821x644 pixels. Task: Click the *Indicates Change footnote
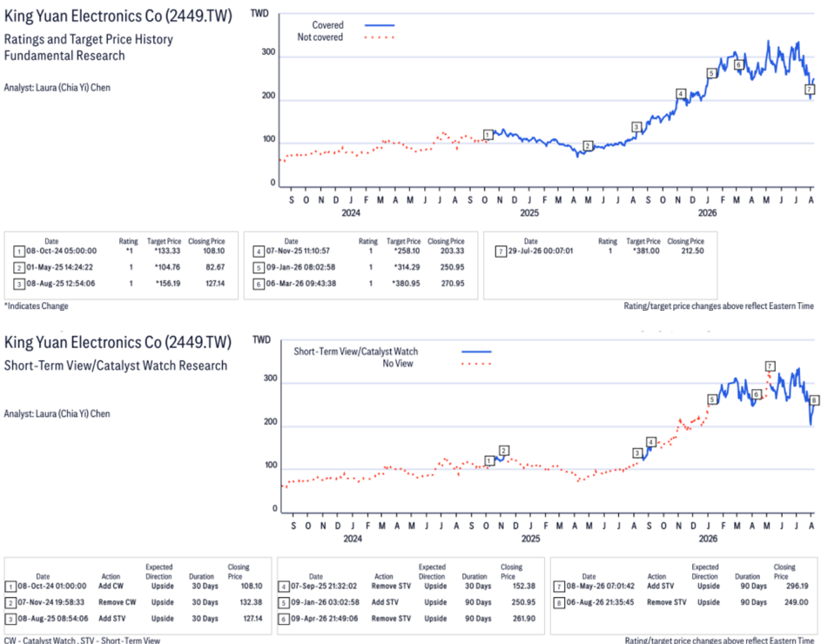(x=36, y=305)
